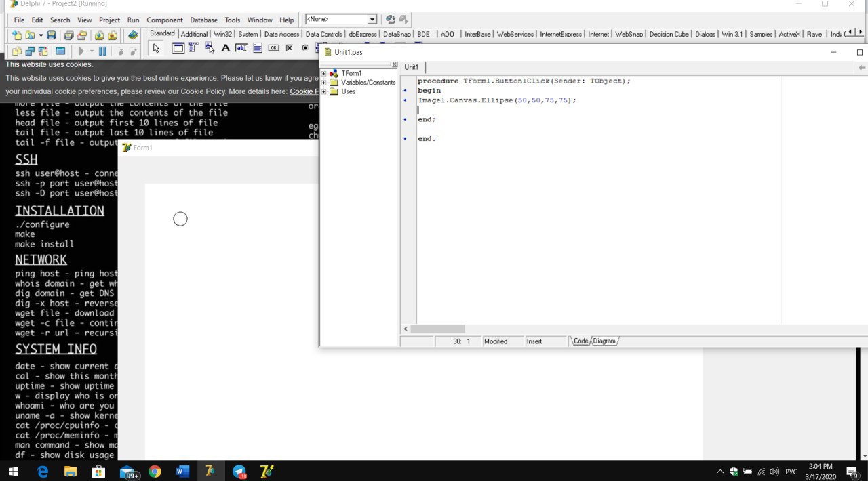The width and height of the screenshot is (868, 481).
Task: Click the Ellipse code line
Action: (x=497, y=100)
